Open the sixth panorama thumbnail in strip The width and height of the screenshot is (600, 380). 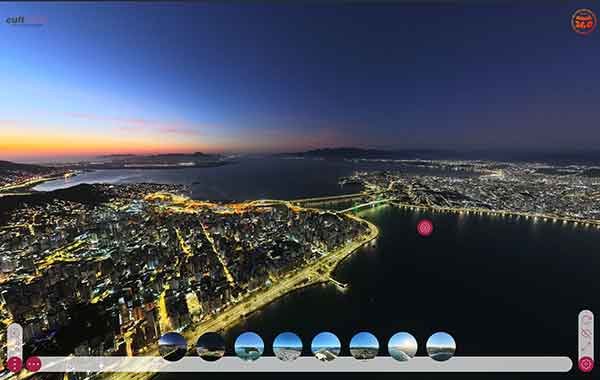pyautogui.click(x=364, y=347)
